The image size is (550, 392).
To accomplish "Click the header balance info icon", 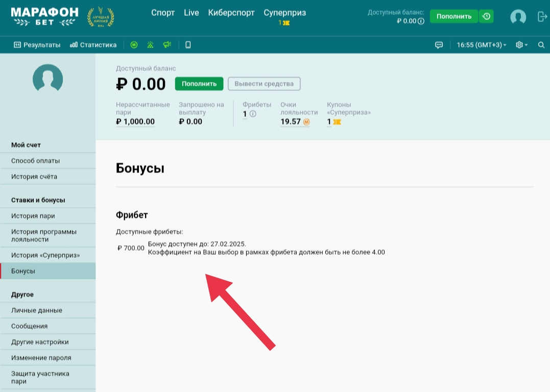I will (x=421, y=21).
